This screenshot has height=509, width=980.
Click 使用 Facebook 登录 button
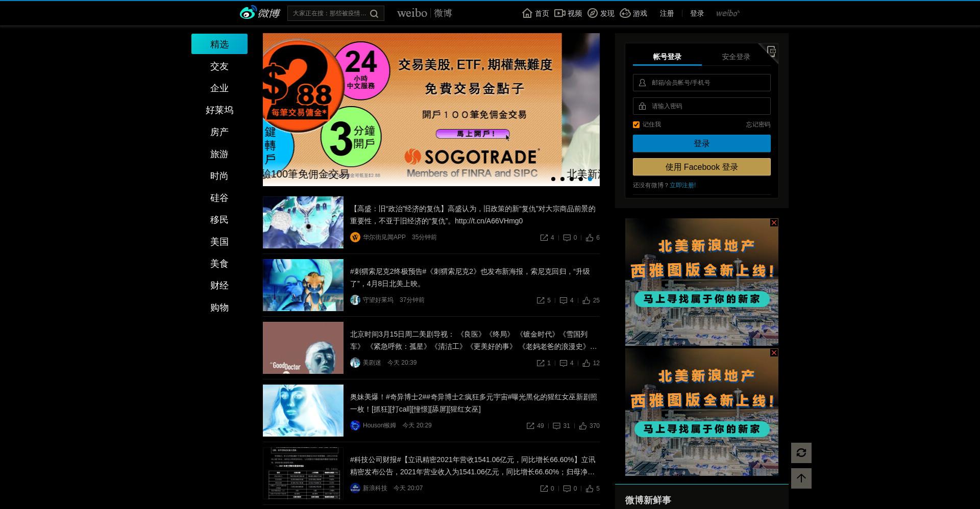[702, 167]
